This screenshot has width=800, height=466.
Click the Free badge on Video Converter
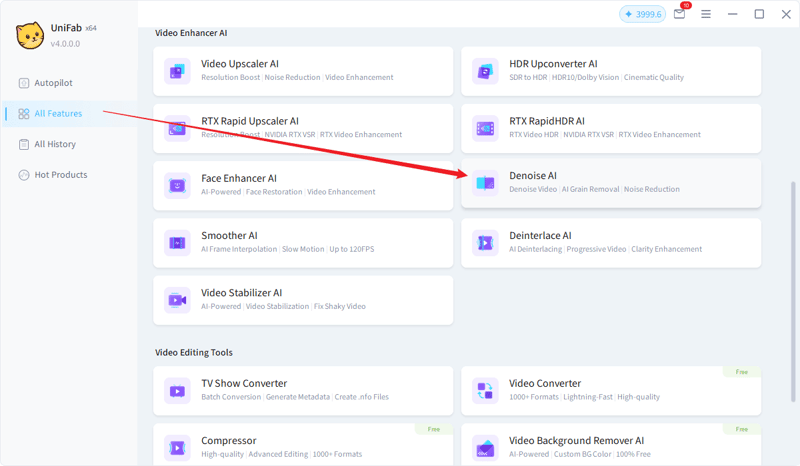pos(742,372)
